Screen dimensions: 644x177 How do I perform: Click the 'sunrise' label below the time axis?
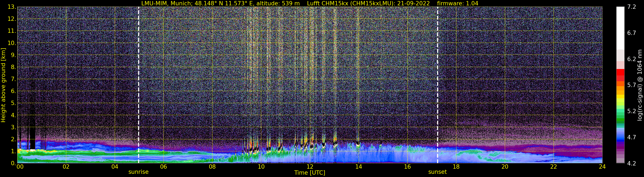[x=139, y=172]
